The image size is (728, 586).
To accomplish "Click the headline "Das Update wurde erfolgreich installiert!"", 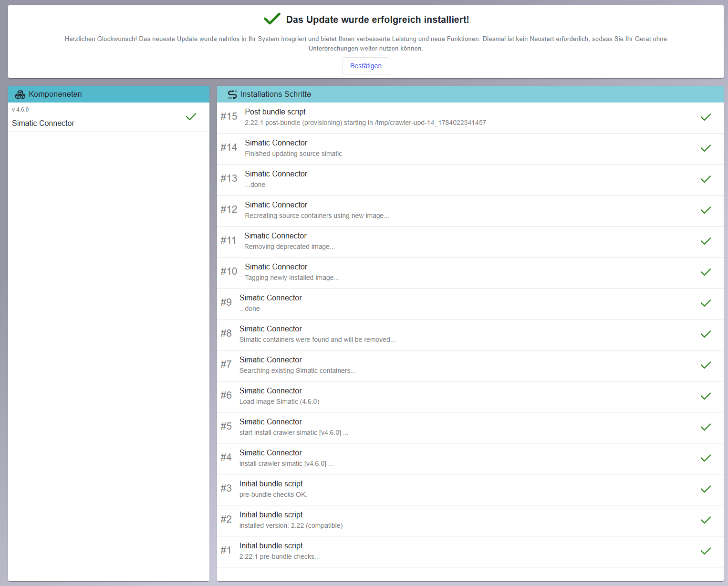I will (377, 20).
